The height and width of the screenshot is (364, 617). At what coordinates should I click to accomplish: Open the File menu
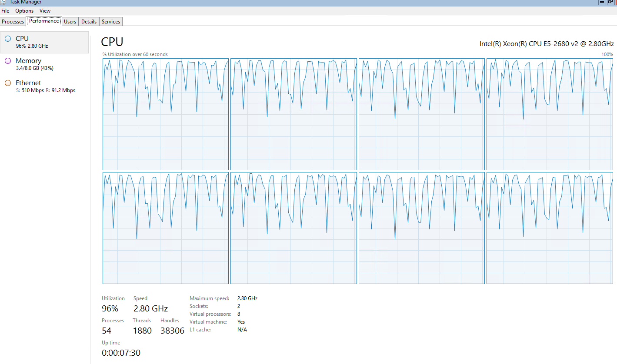(x=5, y=11)
